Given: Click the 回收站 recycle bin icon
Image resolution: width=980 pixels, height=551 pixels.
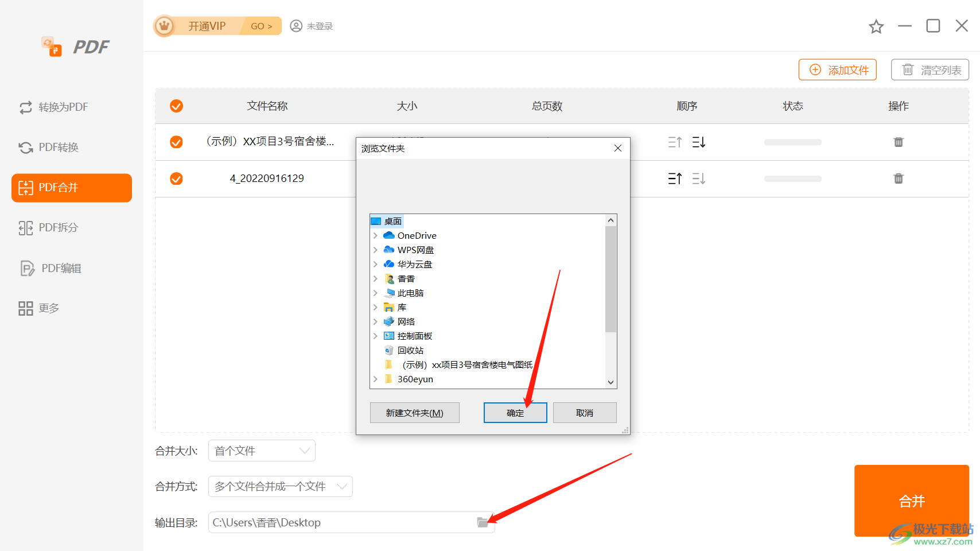Looking at the screenshot, I should coord(389,350).
